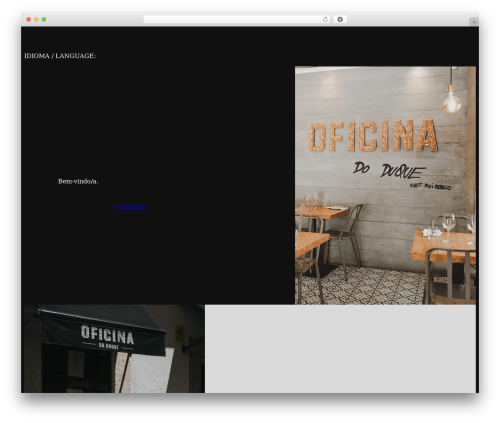Viewport: 500px width, 423px height.
Task: Reload the page with the refresh icon
Action: point(325,19)
